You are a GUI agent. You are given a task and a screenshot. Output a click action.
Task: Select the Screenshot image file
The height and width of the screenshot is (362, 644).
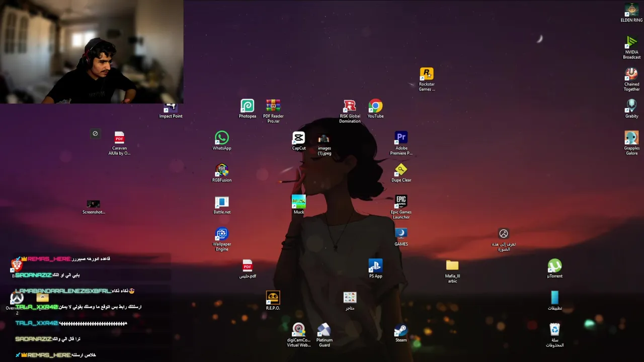tap(94, 207)
